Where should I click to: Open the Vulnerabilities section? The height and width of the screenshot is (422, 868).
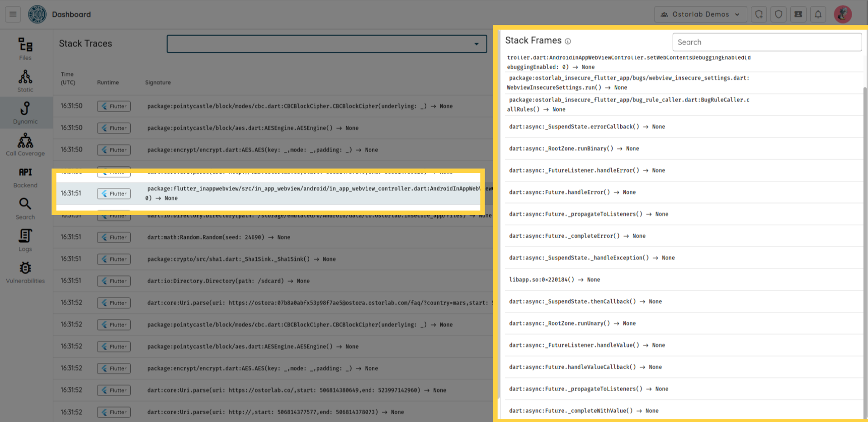[25, 272]
